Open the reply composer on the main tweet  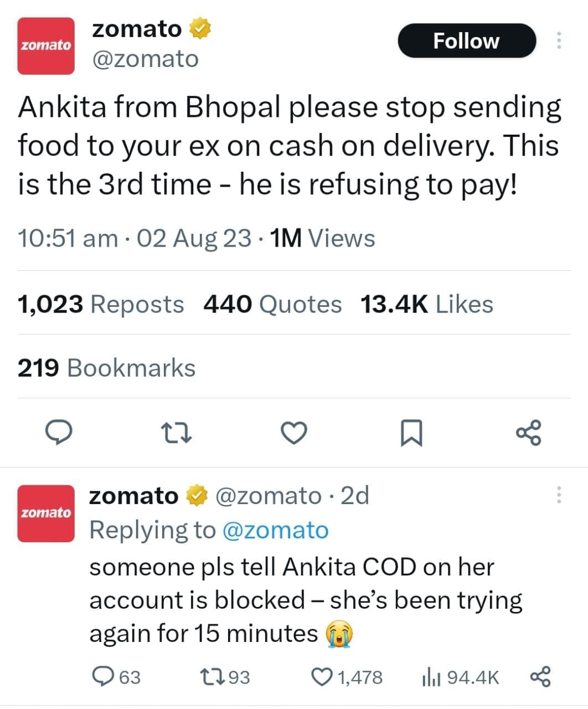coord(60,434)
